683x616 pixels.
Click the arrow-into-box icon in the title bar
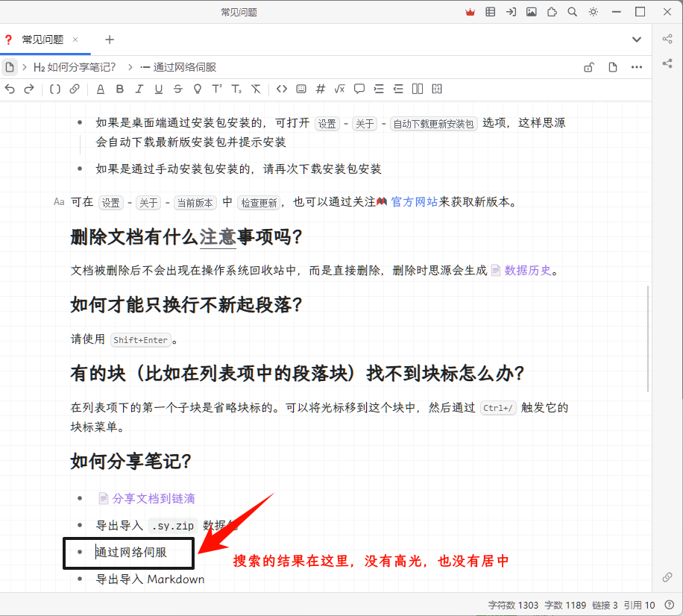[x=511, y=12]
